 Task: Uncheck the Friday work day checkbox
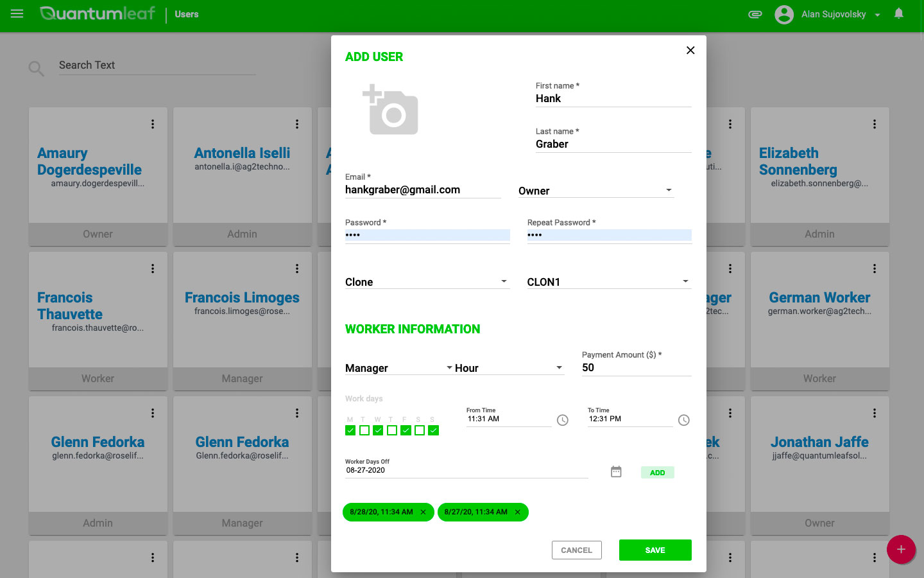(406, 430)
